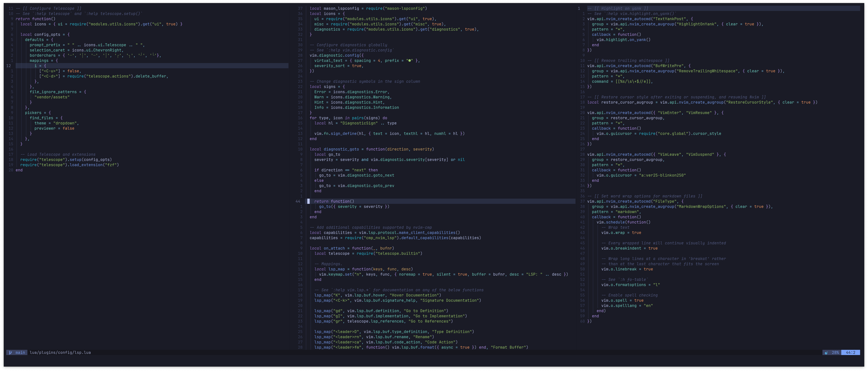
Task: Click "go_to = vim.diagnostic.goto_next"
Action: click(357, 175)
